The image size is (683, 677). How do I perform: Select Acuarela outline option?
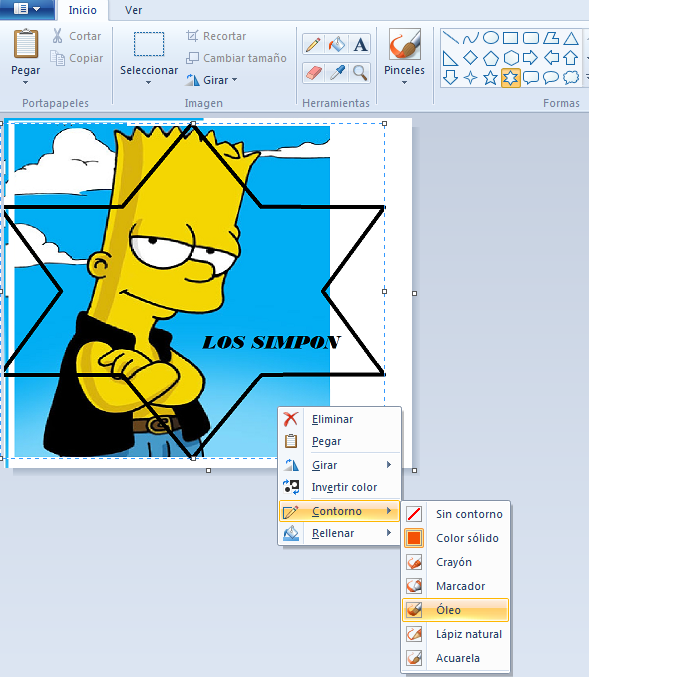click(455, 658)
